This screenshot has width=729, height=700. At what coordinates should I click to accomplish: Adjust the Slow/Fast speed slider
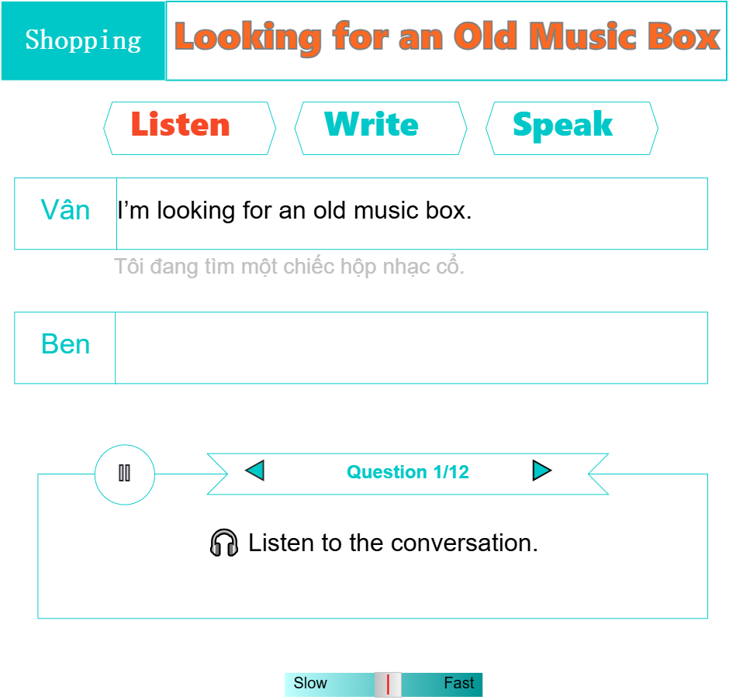[x=385, y=684]
